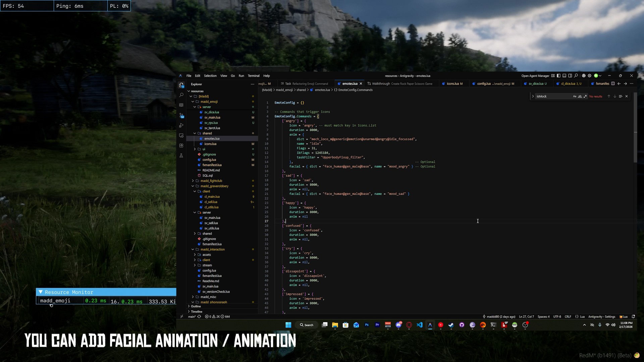Open the settings gear in the title bar
Viewport: 644px width, 362px height.
[589, 76]
